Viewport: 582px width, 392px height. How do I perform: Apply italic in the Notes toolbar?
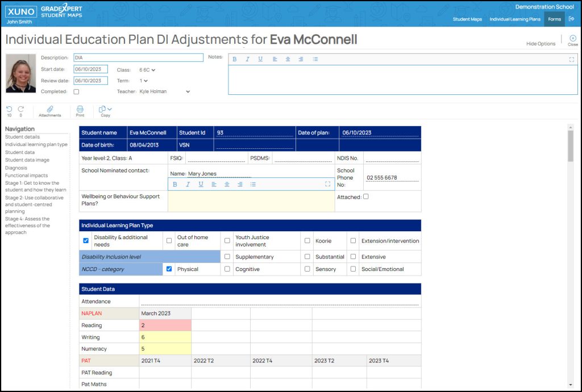click(x=248, y=59)
